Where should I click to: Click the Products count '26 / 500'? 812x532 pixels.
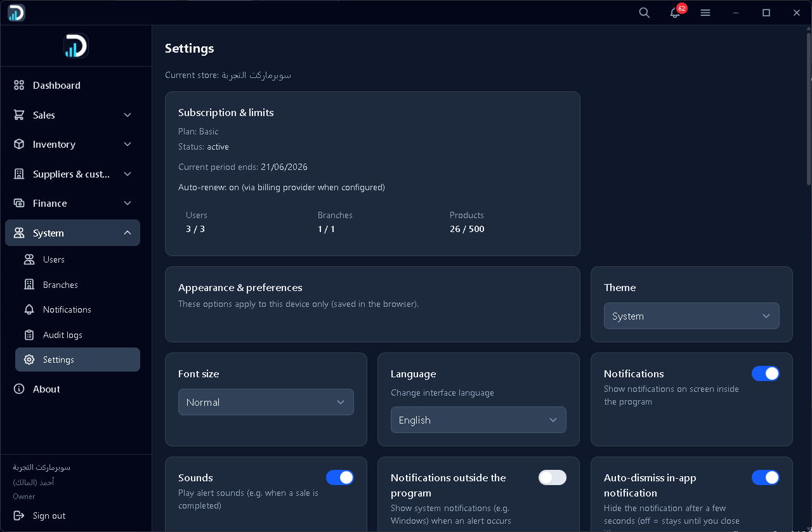[x=467, y=229]
